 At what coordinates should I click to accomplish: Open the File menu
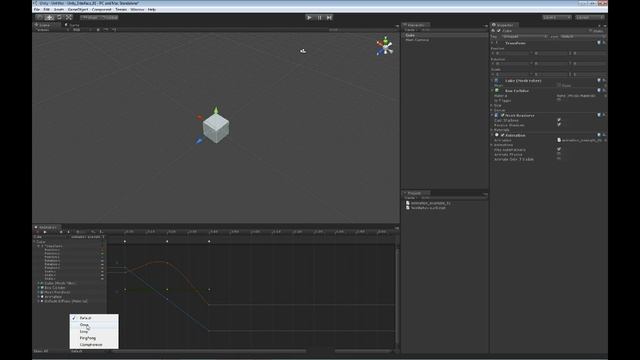pyautogui.click(x=37, y=9)
